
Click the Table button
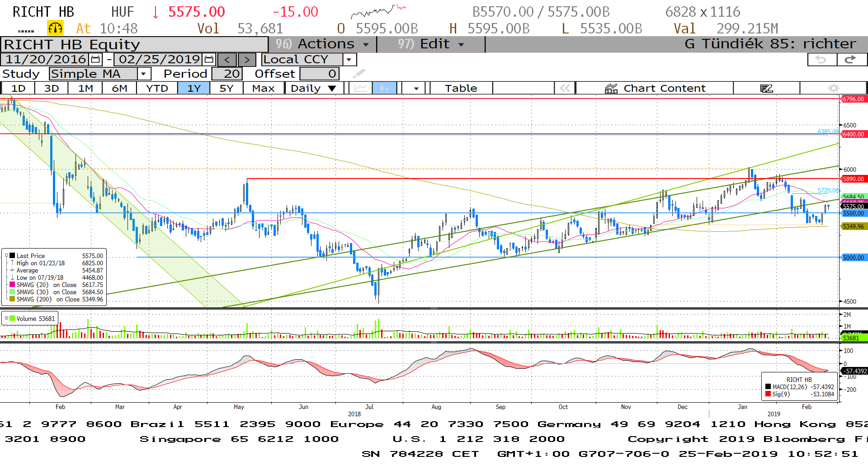click(x=461, y=88)
